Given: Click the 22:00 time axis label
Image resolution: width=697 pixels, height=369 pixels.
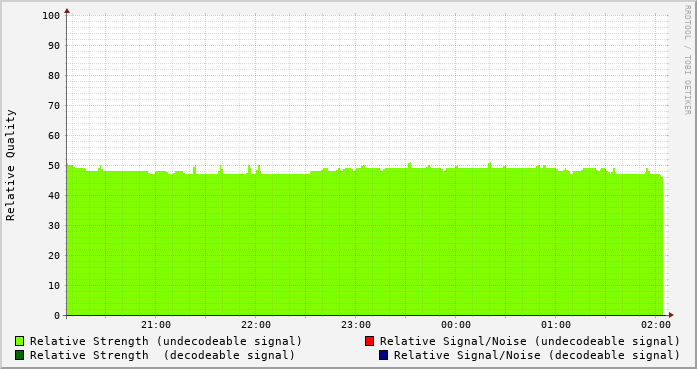Looking at the screenshot, I should 256,325.
